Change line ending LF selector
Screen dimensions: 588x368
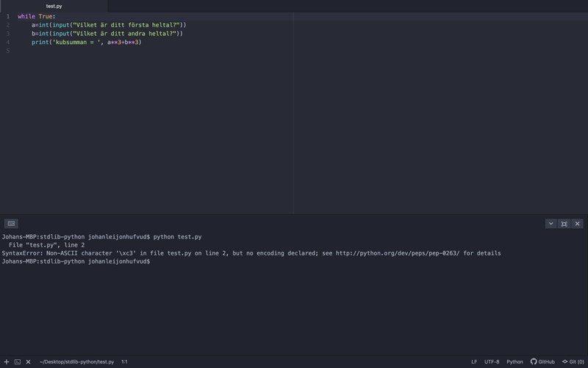pos(474,362)
